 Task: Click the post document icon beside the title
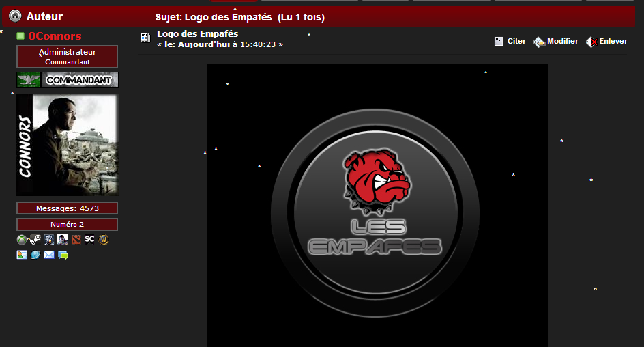(145, 38)
